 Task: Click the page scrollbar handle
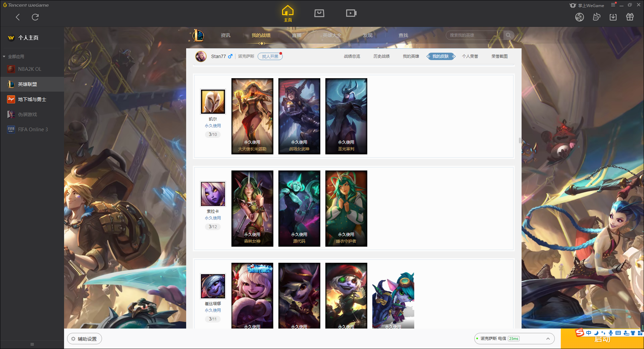coord(520,140)
